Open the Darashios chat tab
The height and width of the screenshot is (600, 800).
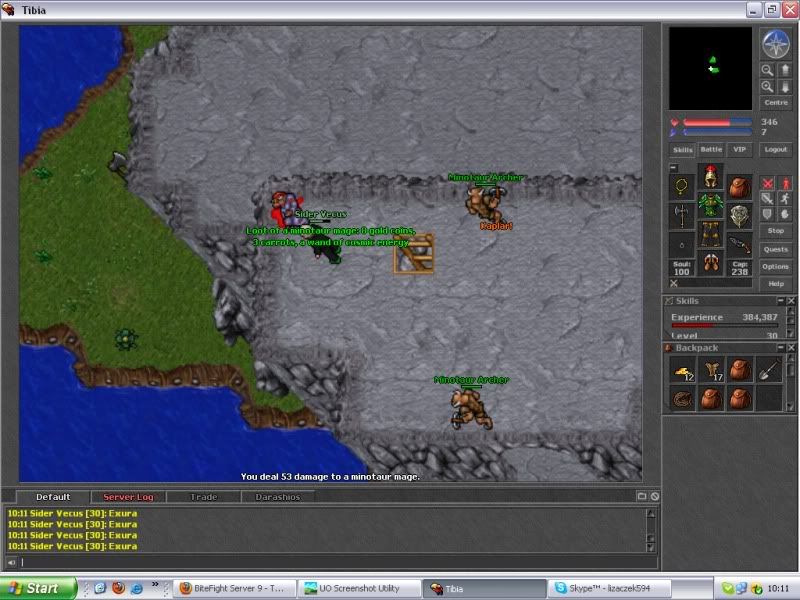coord(278,497)
